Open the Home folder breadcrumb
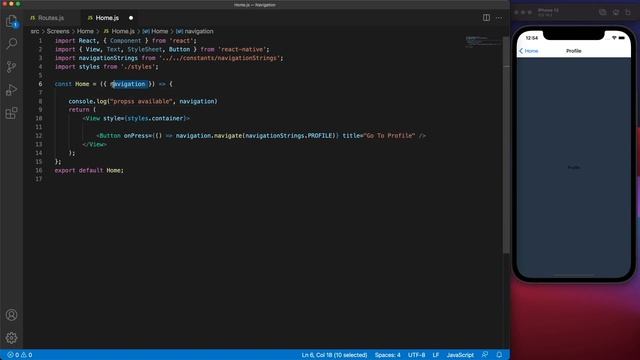Image resolution: width=640 pixels, height=360 pixels. click(85, 31)
